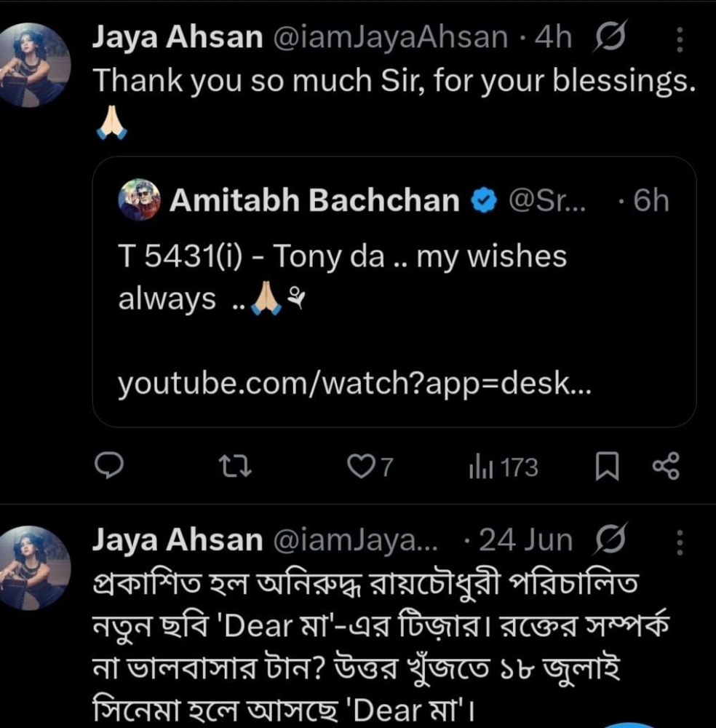Share the thank-you tweet
Viewport: 716px width, 728px height.
coord(665,467)
